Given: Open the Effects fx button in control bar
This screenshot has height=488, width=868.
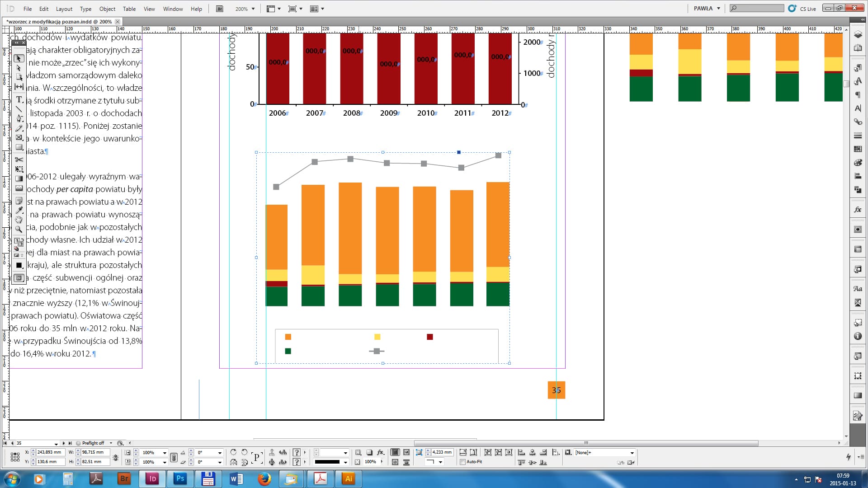Looking at the screenshot, I should point(380,452).
